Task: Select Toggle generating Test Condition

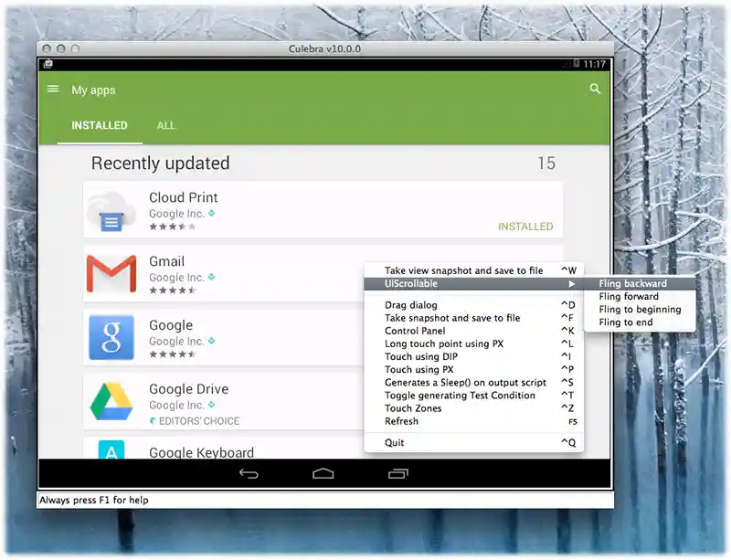Action: pos(473,396)
